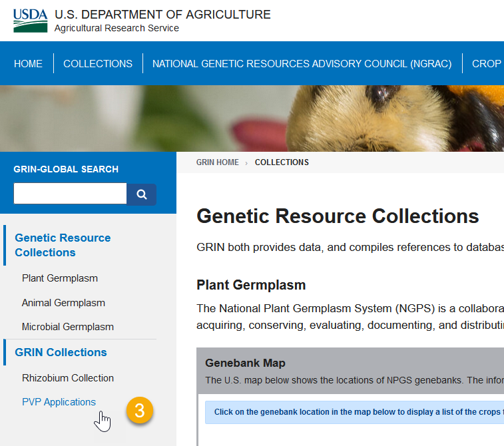This screenshot has width=504, height=446.
Task: Click the GRIN-GLOBAL SEARCH label
Action: (x=66, y=169)
